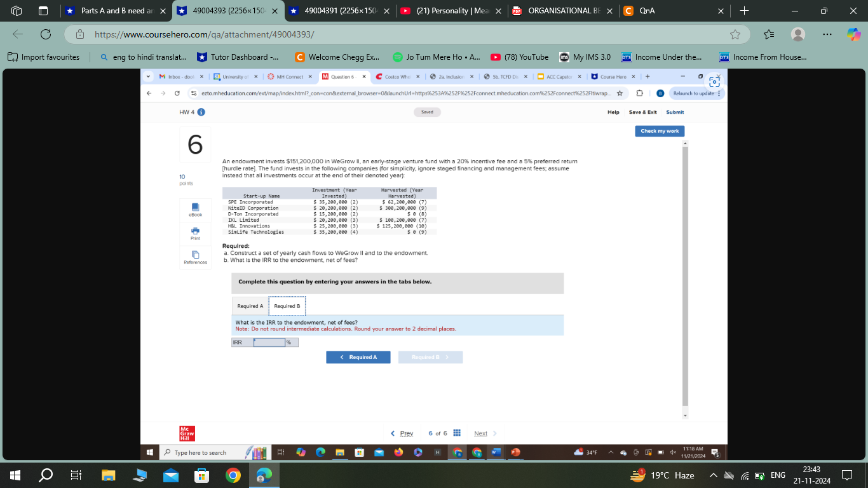Open File Explorer from the taskbar
This screenshot has height=488, width=868.
[108, 475]
